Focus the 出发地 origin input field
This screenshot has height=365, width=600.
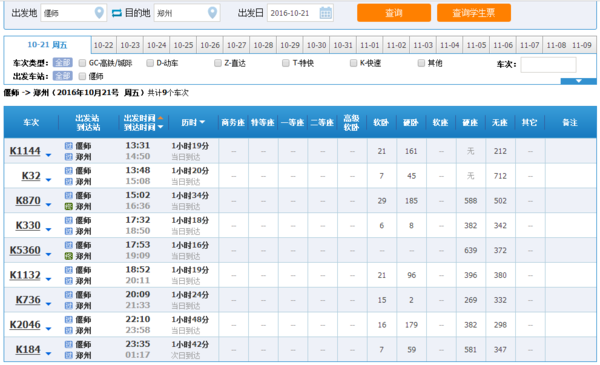pyautogui.click(x=73, y=13)
